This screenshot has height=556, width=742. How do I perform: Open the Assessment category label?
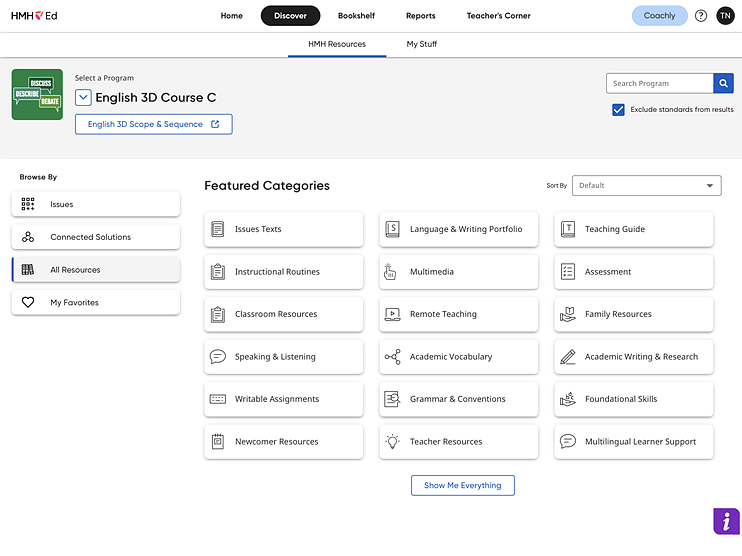(608, 272)
